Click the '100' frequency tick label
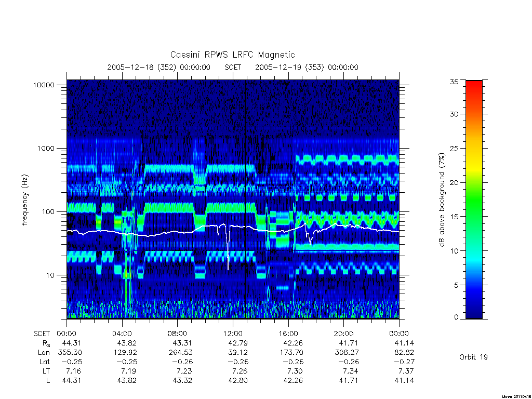 tap(48, 212)
